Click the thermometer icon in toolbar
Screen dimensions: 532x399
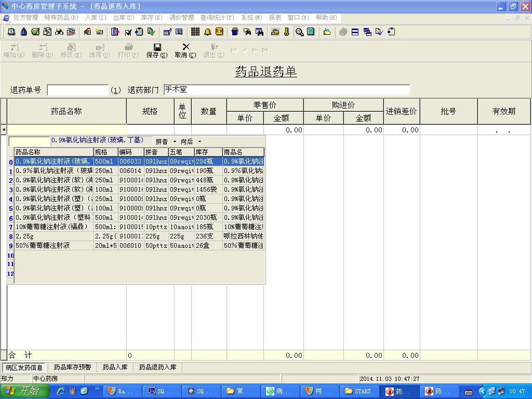click(x=286, y=32)
